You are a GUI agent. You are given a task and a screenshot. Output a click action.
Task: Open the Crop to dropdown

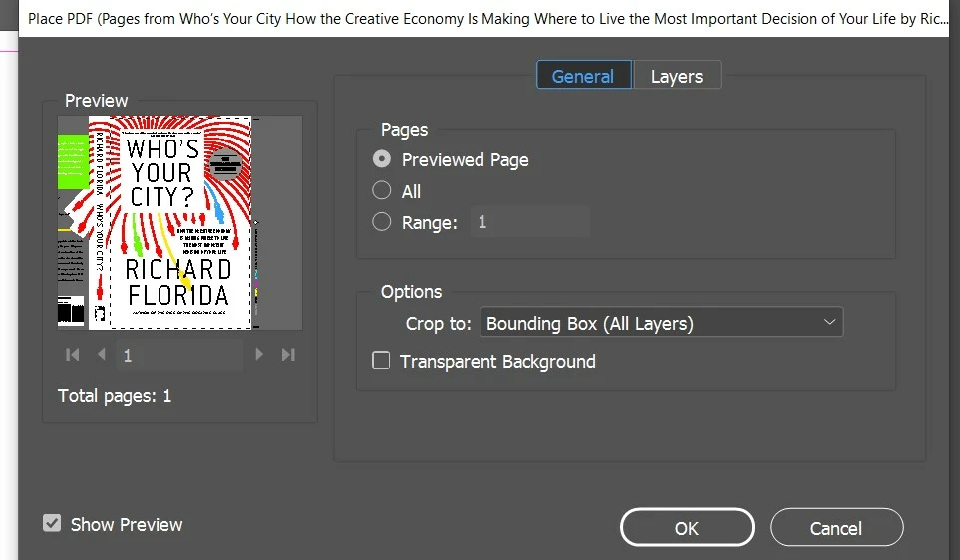pos(661,323)
